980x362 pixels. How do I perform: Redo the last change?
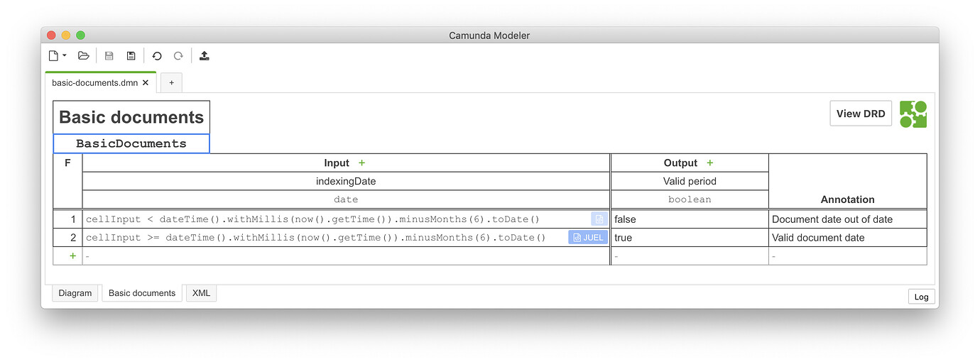tap(178, 55)
